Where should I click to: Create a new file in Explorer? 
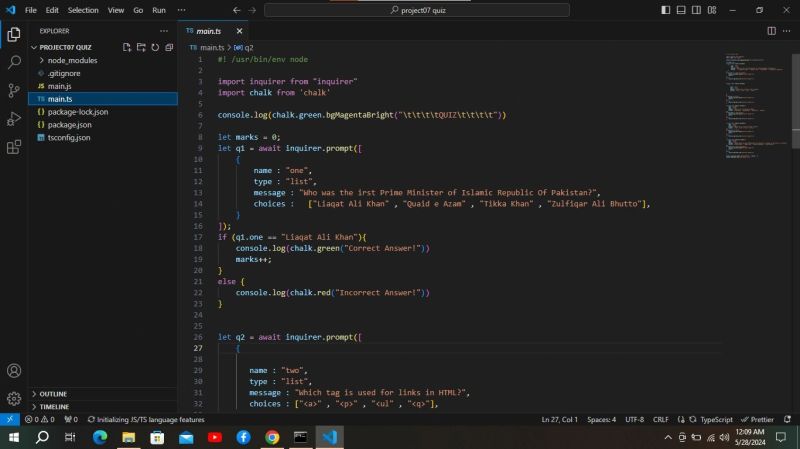tap(127, 47)
